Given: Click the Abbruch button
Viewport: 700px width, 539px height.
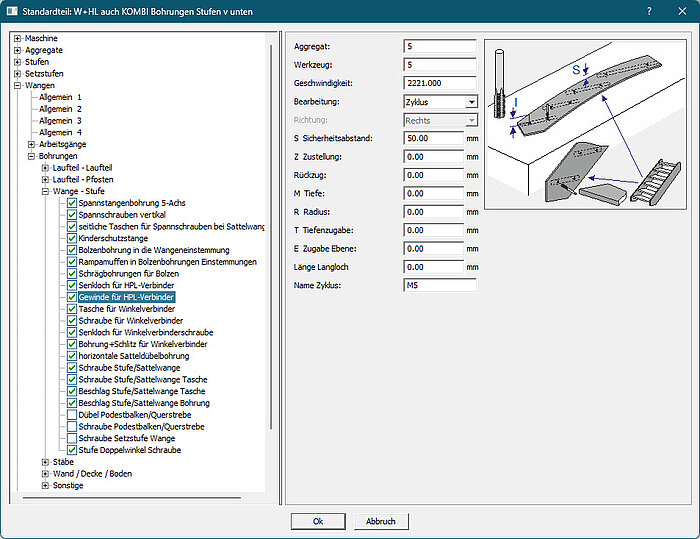Looking at the screenshot, I should coord(381,521).
